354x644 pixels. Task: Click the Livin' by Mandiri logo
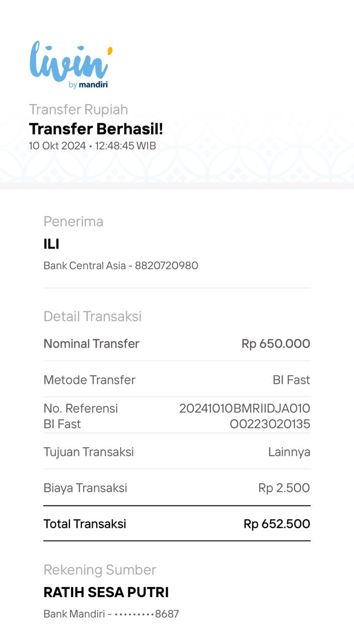(70, 64)
